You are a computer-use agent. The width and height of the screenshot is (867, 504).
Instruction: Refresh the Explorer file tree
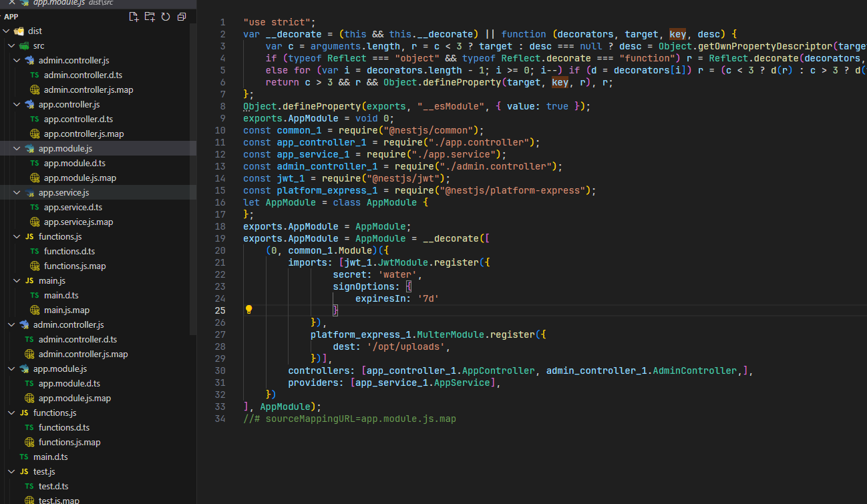tap(166, 17)
